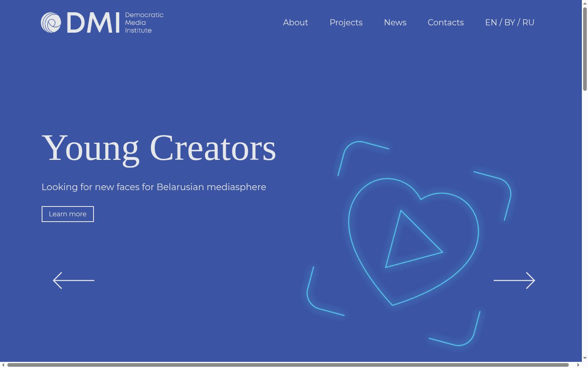The image size is (588, 368).
Task: Switch language to BY
Action: pos(510,22)
